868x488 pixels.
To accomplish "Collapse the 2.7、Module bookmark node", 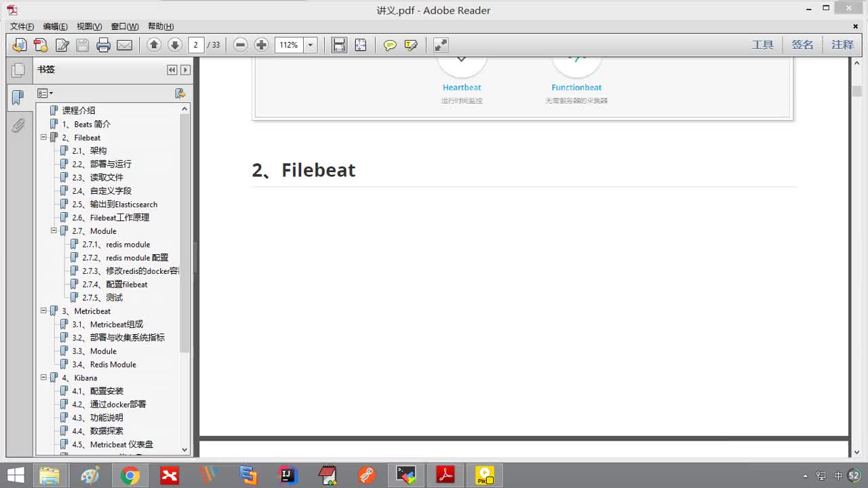I will pos(54,231).
